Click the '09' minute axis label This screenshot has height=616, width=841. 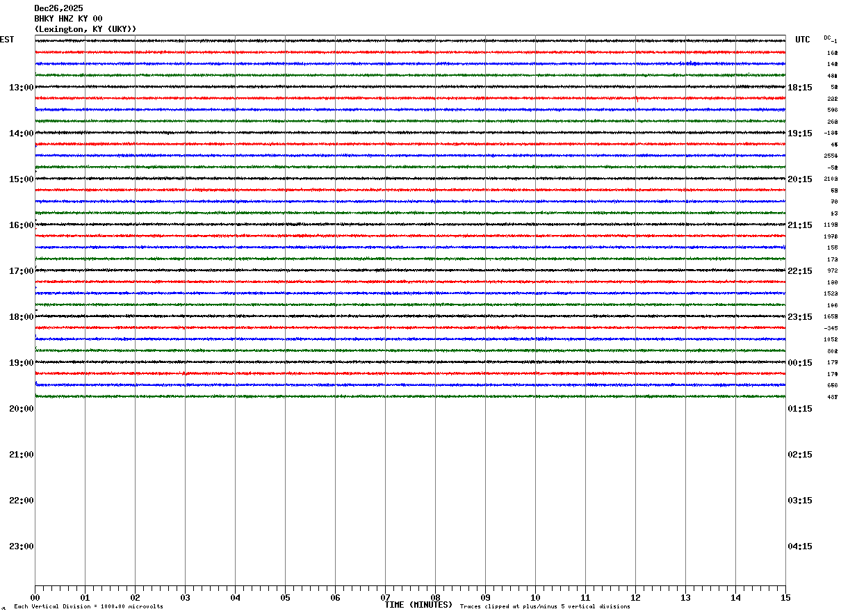click(x=485, y=598)
